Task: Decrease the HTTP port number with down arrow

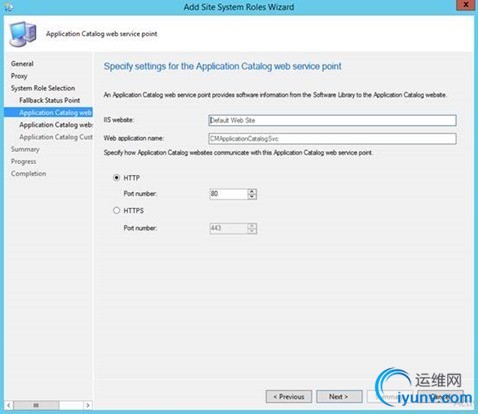Action: pos(252,197)
